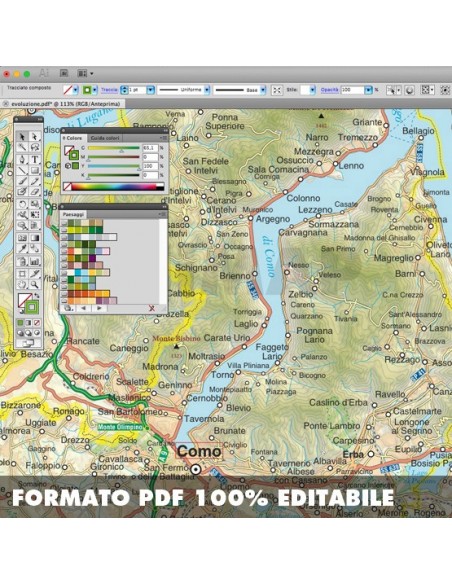The height and width of the screenshot is (584, 452).
Task: Select the Free Transform tool
Action: coord(34,215)
